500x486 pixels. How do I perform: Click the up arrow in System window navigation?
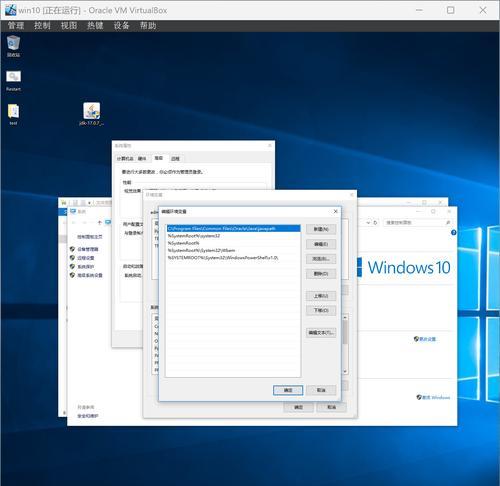(99, 222)
